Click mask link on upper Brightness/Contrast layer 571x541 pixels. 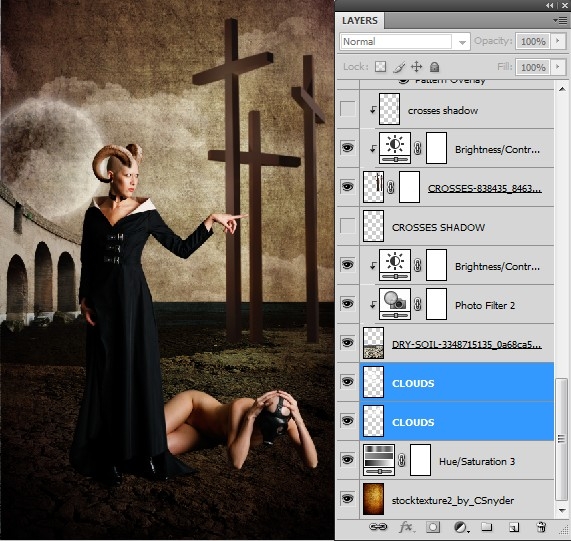pos(418,148)
